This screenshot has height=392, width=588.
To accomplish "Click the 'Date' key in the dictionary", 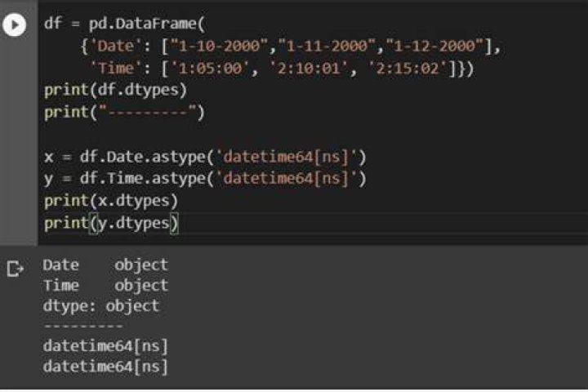I will 116,46.
